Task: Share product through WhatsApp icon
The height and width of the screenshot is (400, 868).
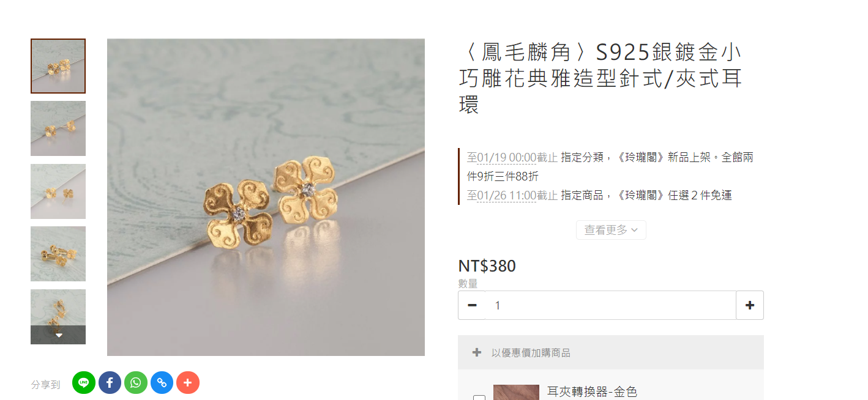Action: tap(136, 383)
